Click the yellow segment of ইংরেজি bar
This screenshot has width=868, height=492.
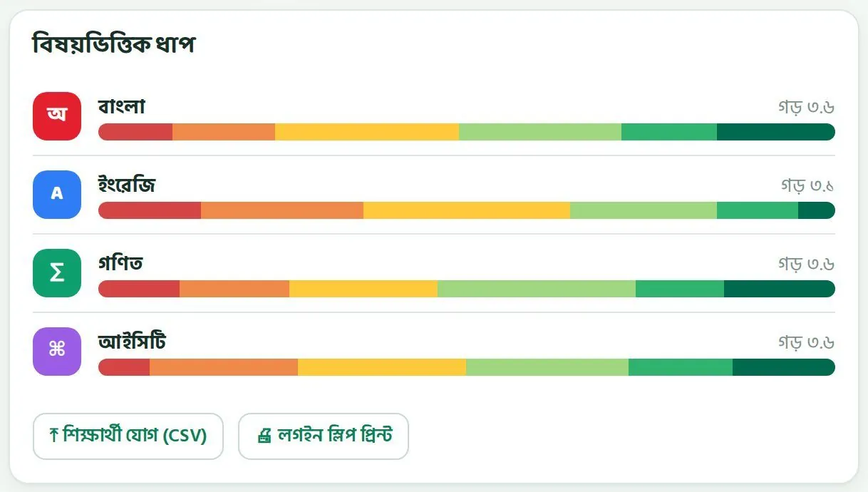[x=467, y=210]
